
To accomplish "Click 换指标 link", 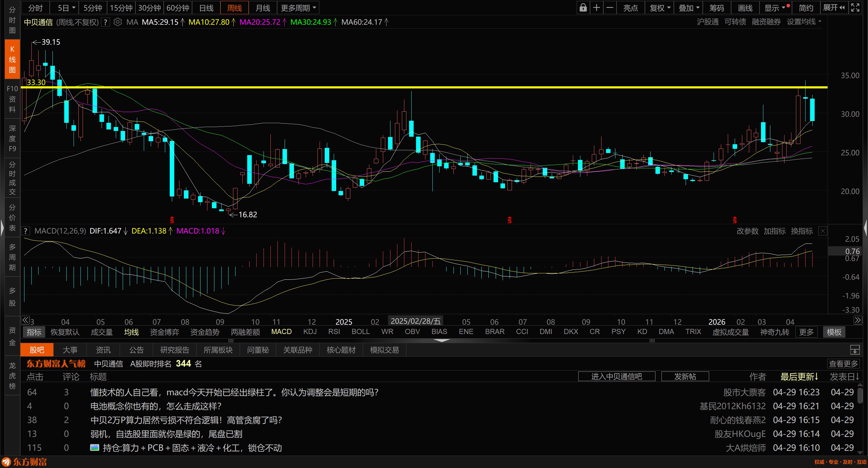I will coord(802,231).
